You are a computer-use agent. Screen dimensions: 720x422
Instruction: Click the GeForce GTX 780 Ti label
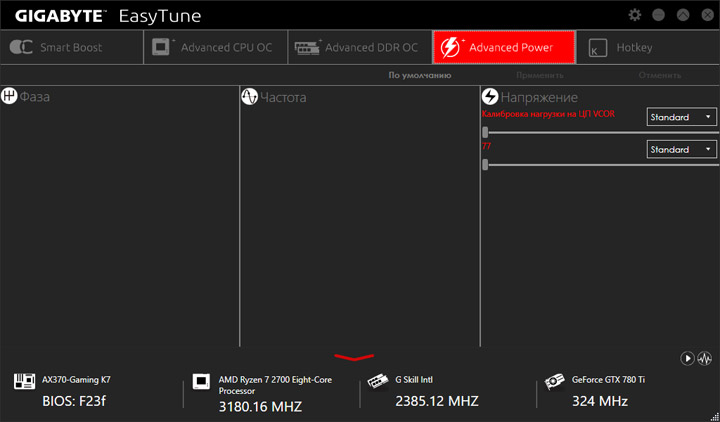608,380
